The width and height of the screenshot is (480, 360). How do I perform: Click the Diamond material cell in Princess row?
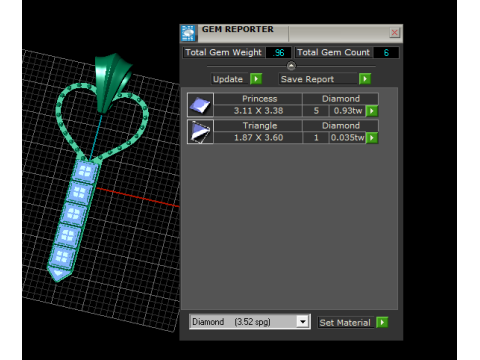pyautogui.click(x=341, y=99)
